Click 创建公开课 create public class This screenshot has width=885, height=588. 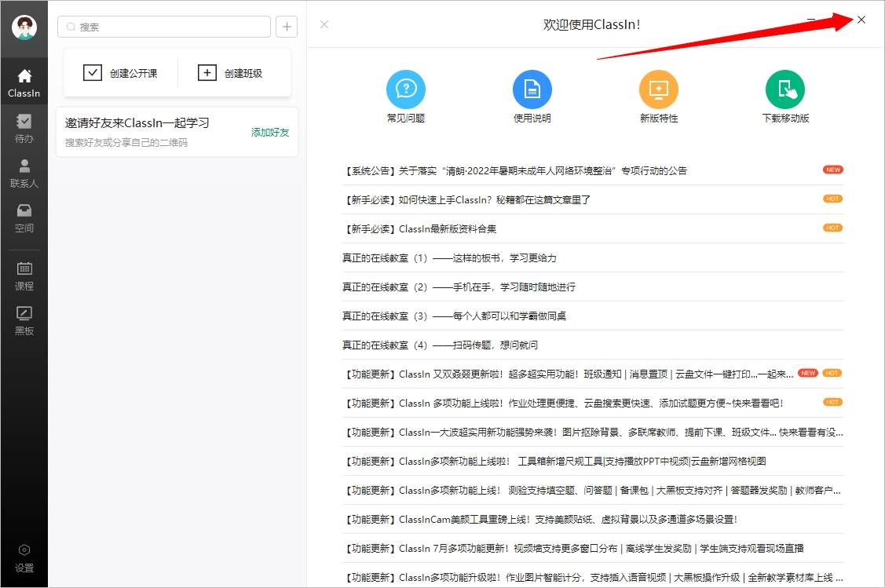120,73
